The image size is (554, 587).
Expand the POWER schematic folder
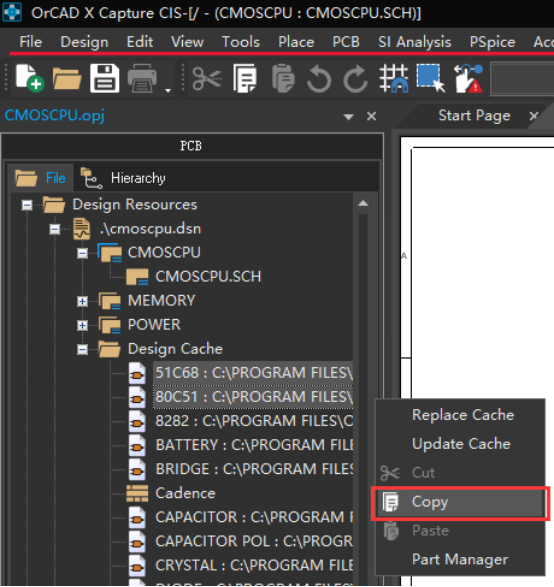[x=82, y=325]
